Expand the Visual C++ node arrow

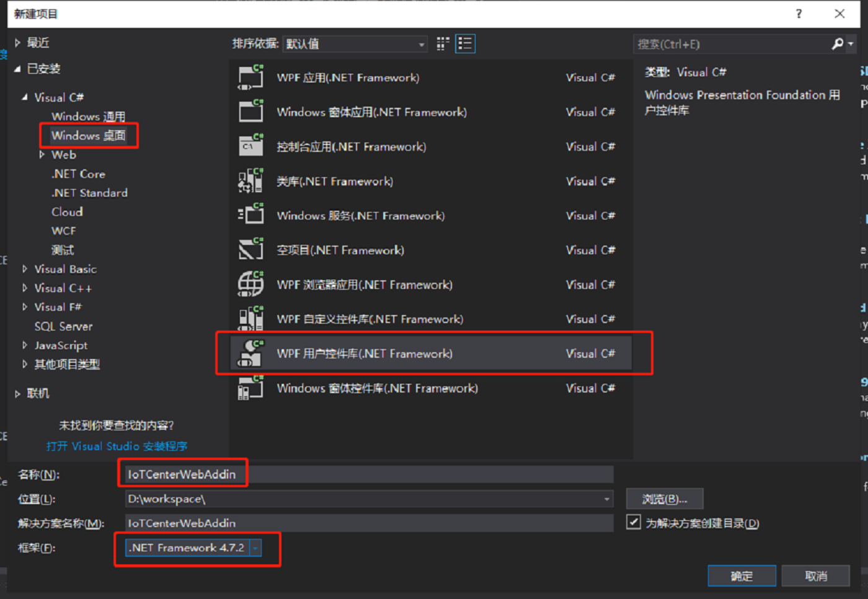click(x=25, y=288)
